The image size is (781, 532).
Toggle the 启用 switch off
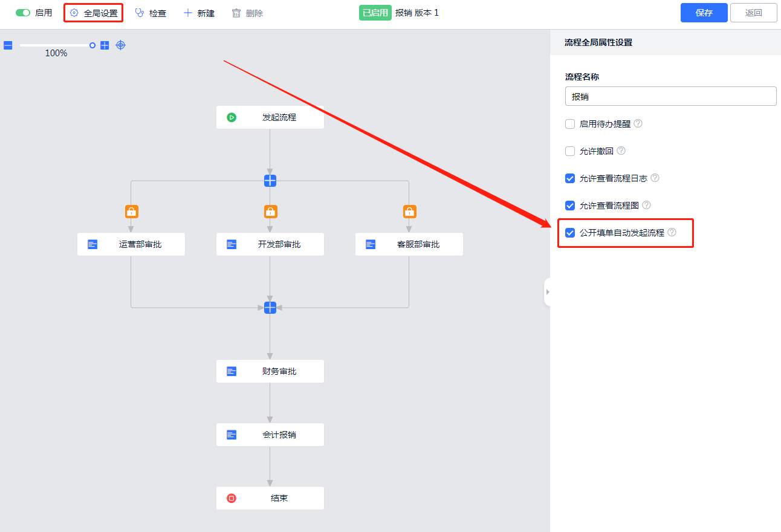pos(23,13)
